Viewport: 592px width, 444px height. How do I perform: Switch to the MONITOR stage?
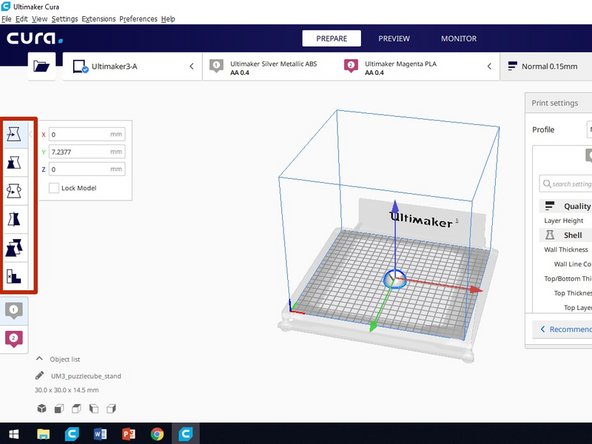(x=459, y=39)
